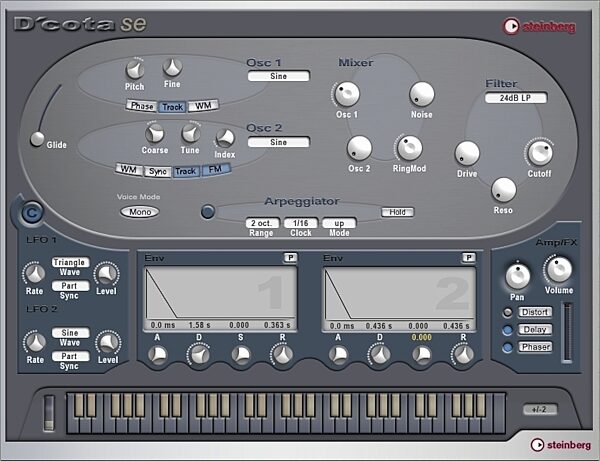The width and height of the screenshot is (600, 461).
Task: Click the Filter Cutoff knob
Action: click(540, 153)
